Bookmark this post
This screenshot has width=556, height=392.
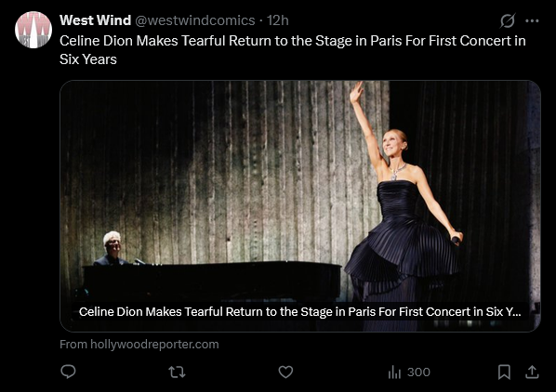(504, 372)
